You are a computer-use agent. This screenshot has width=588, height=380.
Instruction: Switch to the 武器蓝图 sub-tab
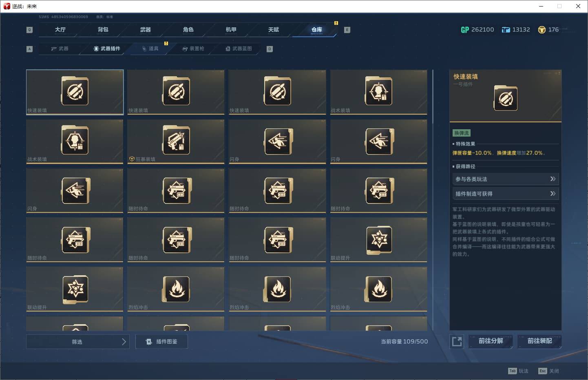pyautogui.click(x=239, y=49)
